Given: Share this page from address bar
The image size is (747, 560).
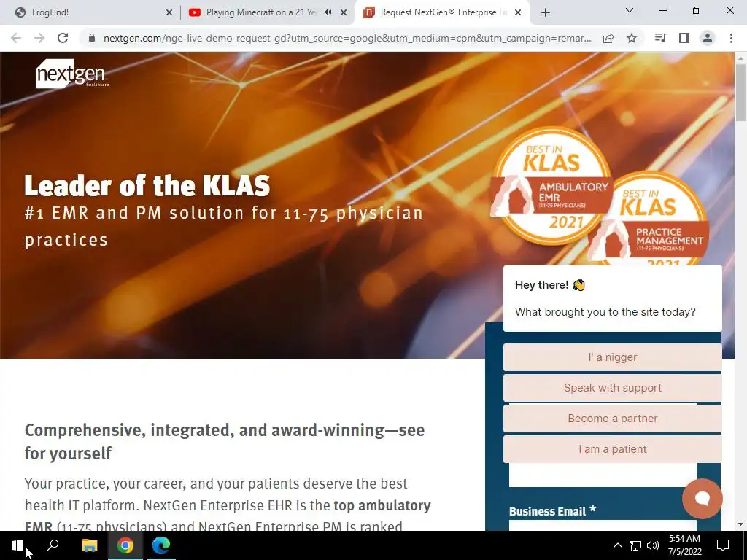Looking at the screenshot, I should pyautogui.click(x=608, y=38).
